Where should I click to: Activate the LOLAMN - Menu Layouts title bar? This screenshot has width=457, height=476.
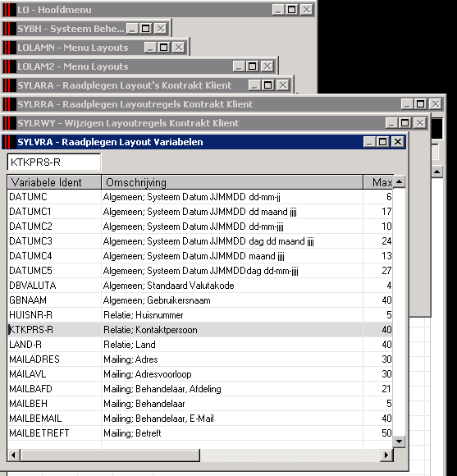[73, 48]
